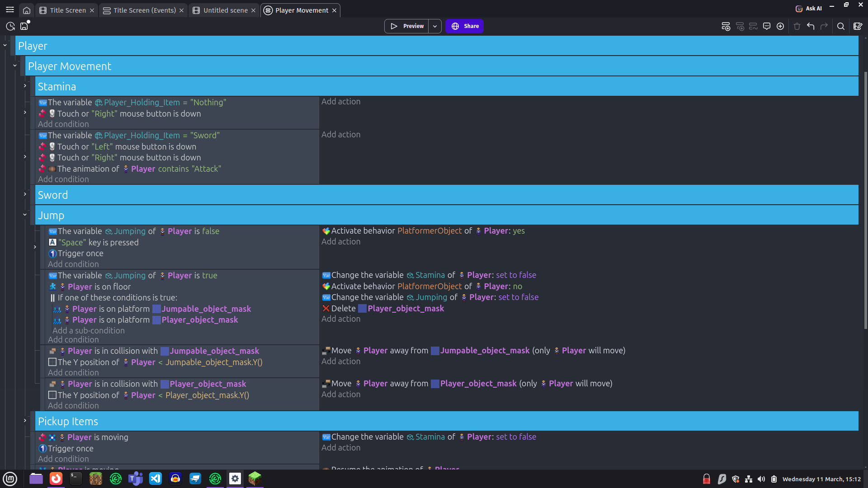Image resolution: width=868 pixels, height=488 pixels.
Task: Launch the game Preview
Action: (x=407, y=26)
